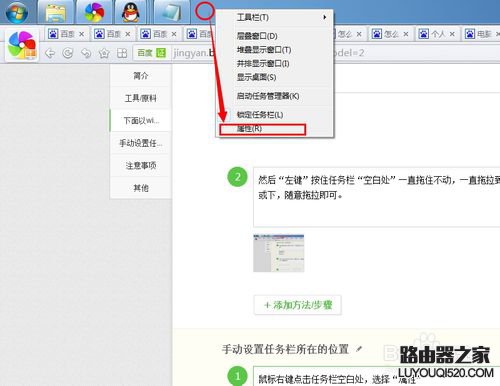Expand the 工具栏(T) submenu arrow
The width and height of the screenshot is (500, 386).
(x=324, y=17)
